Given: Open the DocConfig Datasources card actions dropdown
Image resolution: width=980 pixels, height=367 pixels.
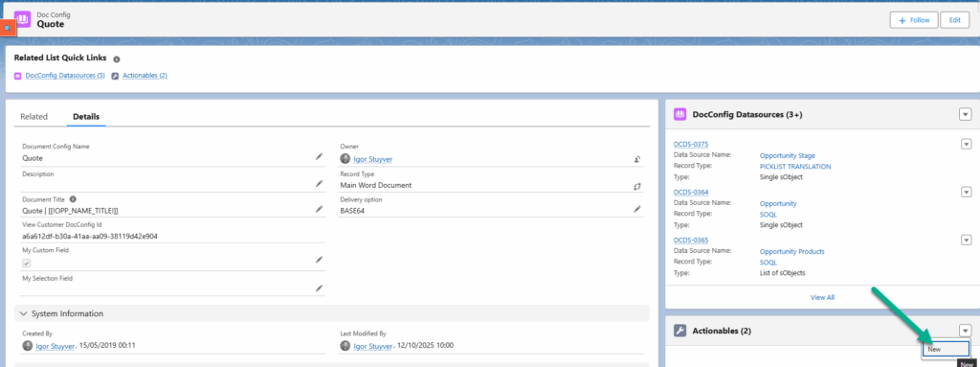Looking at the screenshot, I should tap(965, 114).
